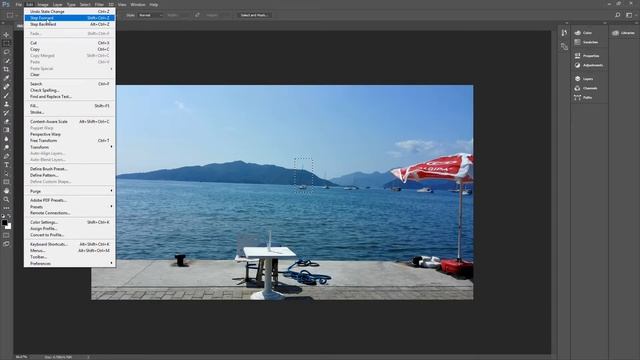Reset default foreground and background colors

point(3,215)
